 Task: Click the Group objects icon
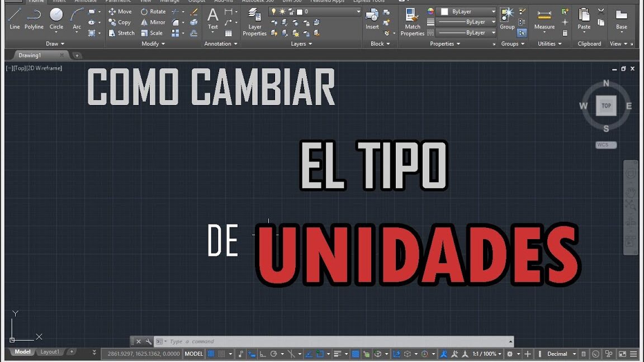tap(507, 19)
